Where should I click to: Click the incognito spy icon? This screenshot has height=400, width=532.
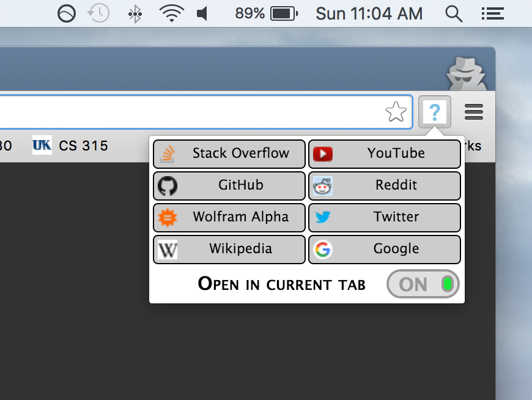click(x=466, y=73)
